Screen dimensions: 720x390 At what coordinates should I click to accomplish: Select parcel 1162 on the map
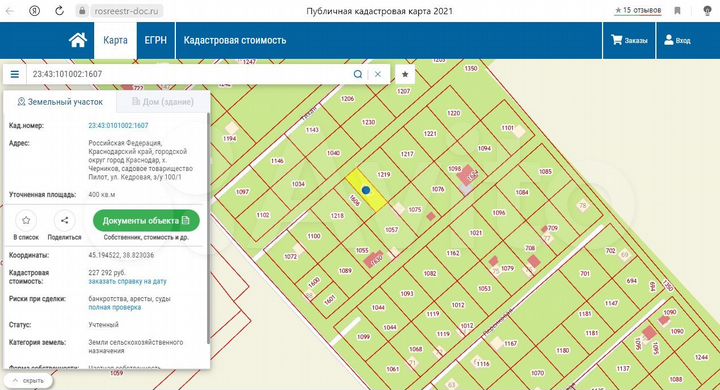click(x=453, y=253)
